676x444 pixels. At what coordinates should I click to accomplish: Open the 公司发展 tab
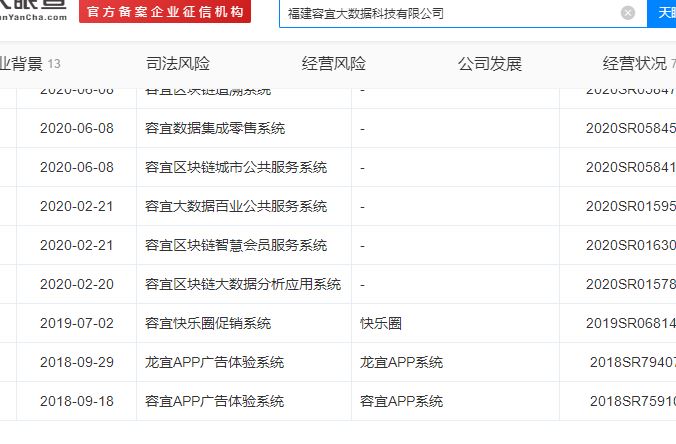tap(490, 64)
